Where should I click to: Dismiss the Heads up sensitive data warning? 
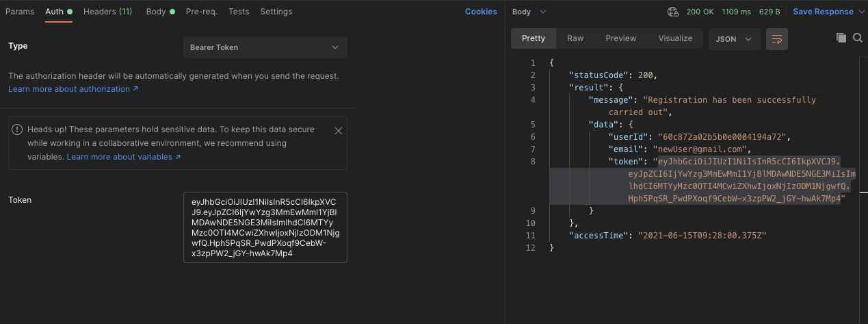(339, 130)
